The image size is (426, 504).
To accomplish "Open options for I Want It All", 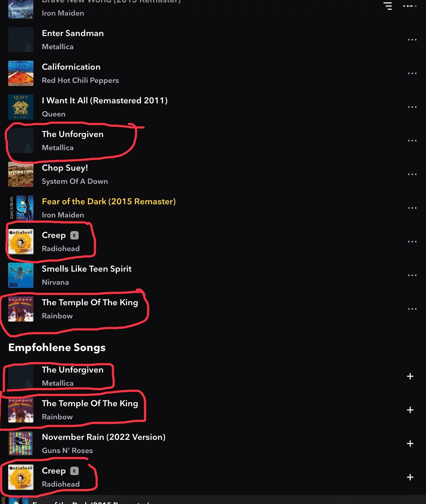I will (412, 107).
